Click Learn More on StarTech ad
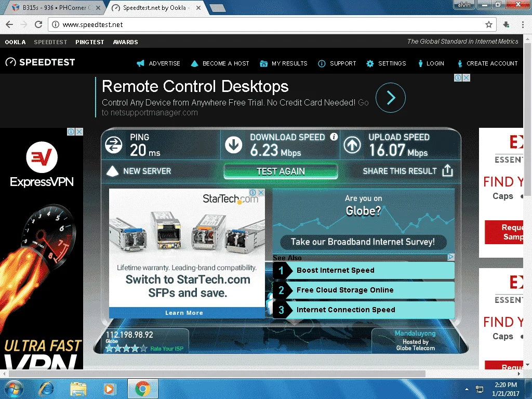 [187, 313]
